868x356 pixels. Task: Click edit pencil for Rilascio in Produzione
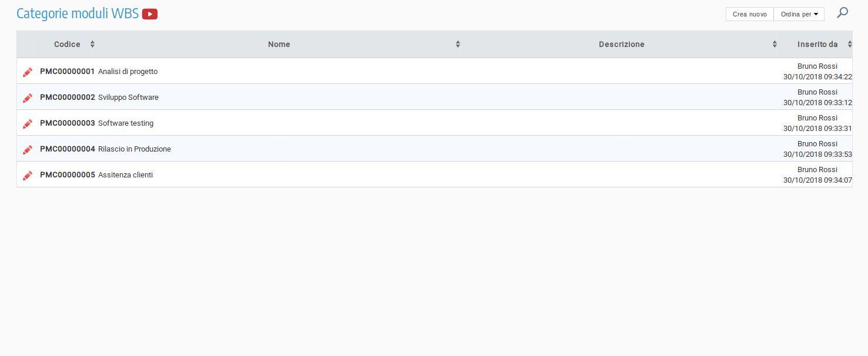tap(28, 149)
